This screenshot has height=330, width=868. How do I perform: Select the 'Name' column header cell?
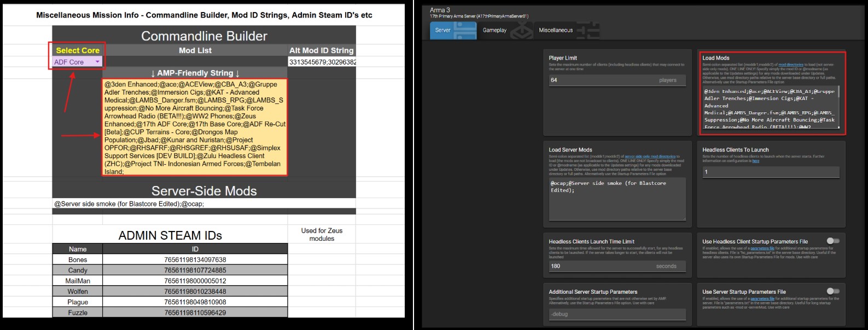[x=78, y=249]
